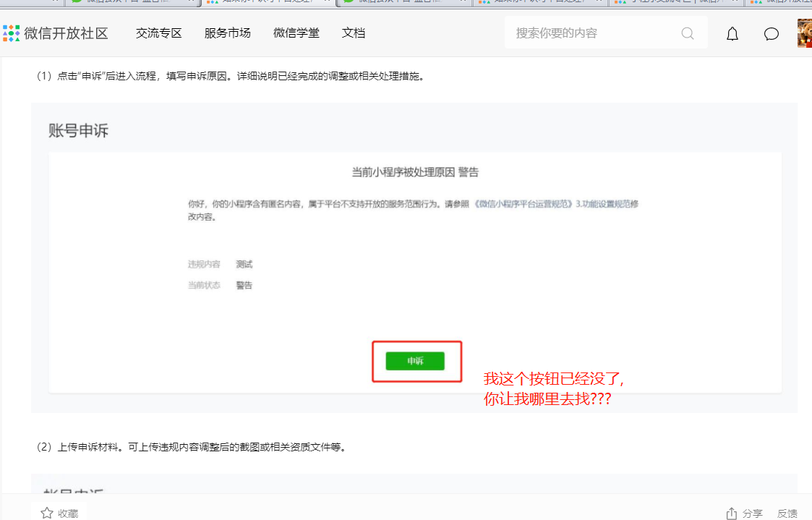
Task: Click the green 申诉 button
Action: pos(415,361)
